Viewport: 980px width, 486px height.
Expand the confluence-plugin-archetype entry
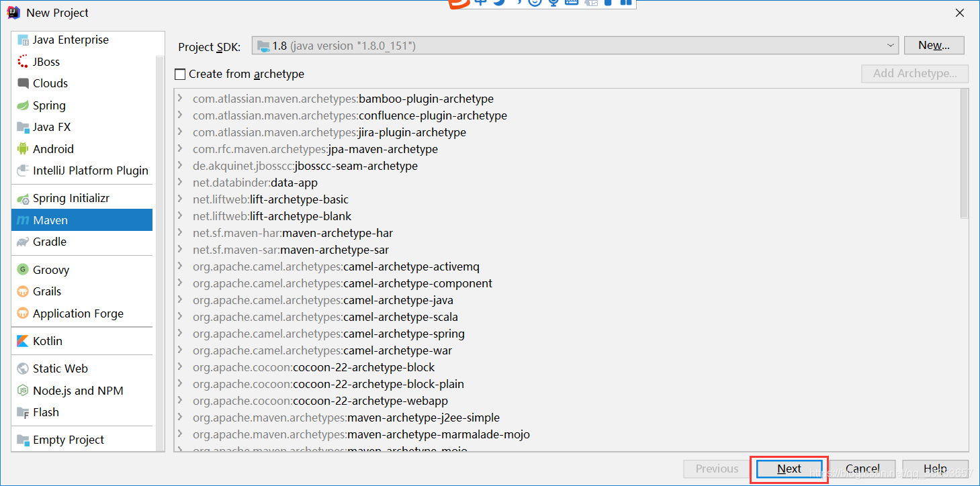180,115
